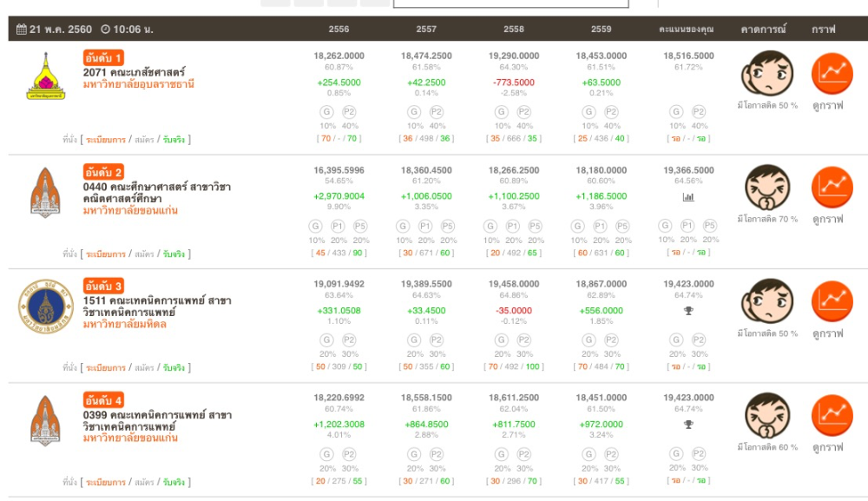Click the trophy icon in rank 3 row
This screenshot has height=501, width=868.
point(688,311)
